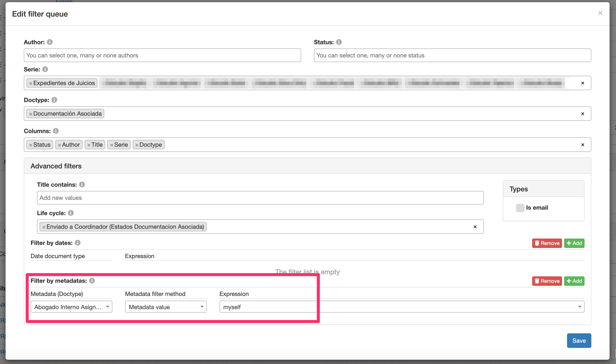This screenshot has height=364, width=616.
Task: Save the filter queue
Action: [x=579, y=340]
